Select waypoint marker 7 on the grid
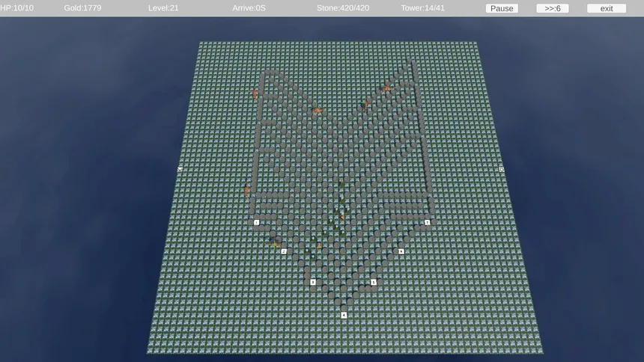This screenshot has width=644, height=362. point(427,222)
